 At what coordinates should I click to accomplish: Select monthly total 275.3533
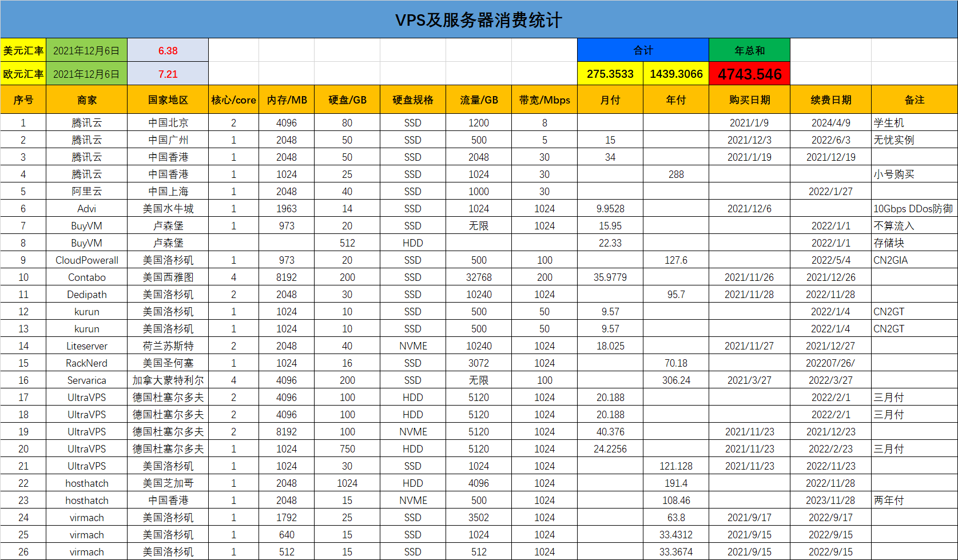(610, 74)
